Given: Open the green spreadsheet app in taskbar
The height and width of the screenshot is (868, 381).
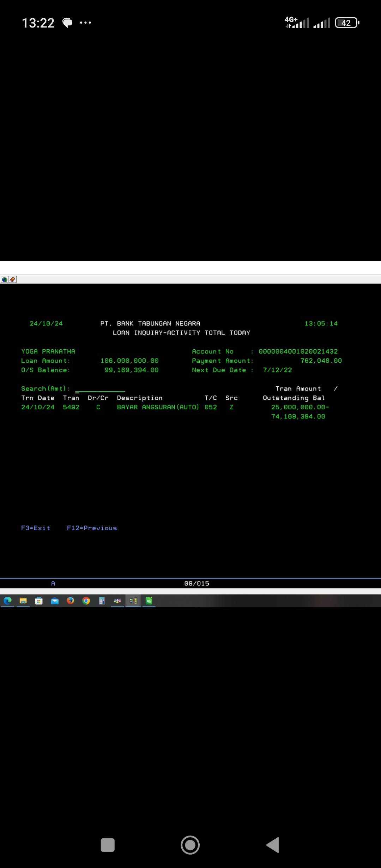Looking at the screenshot, I should pyautogui.click(x=149, y=601).
